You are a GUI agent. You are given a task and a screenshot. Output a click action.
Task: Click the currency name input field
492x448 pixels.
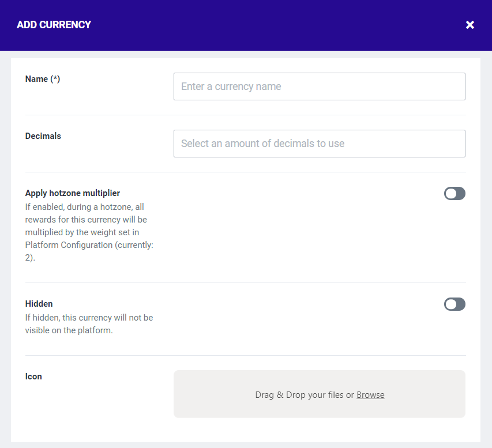(x=319, y=86)
